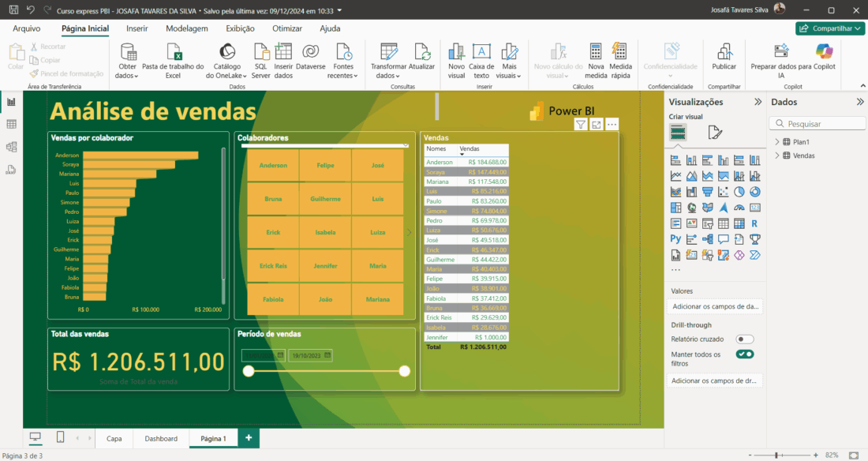This screenshot has height=461, width=868.
Task: Click the Undo arrow in title bar
Action: 31,10
